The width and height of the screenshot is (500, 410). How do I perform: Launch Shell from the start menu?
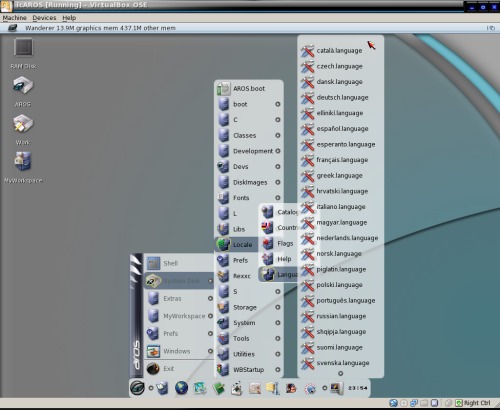pos(179,263)
